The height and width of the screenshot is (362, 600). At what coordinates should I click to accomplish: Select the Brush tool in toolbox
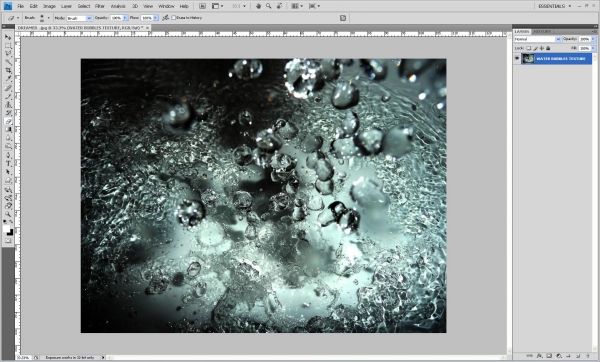coord(8,96)
